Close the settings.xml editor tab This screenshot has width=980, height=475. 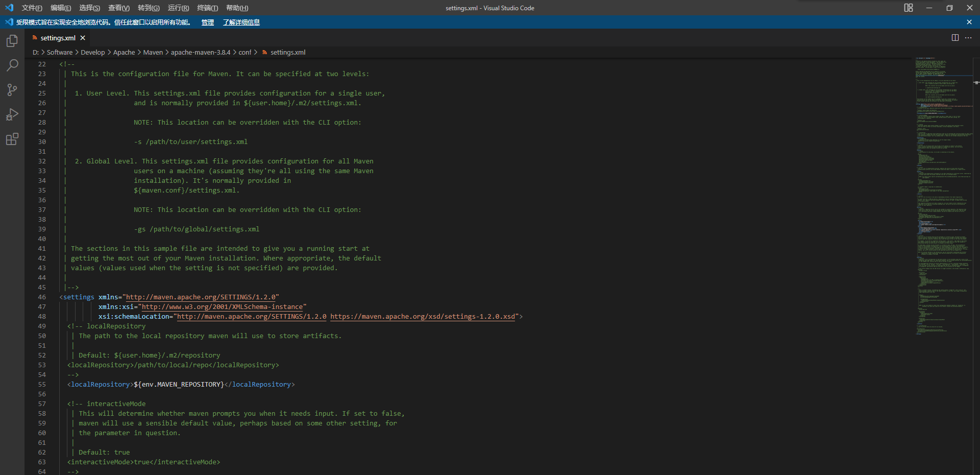(83, 38)
